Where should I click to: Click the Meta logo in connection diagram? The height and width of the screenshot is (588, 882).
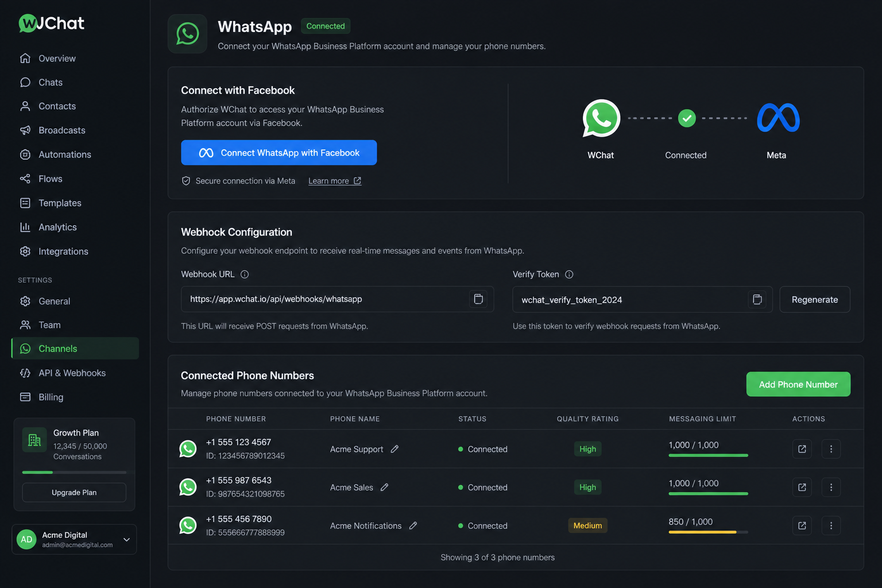[778, 118]
